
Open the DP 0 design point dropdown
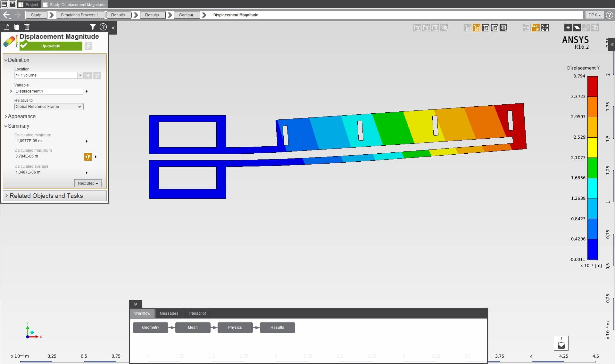pyautogui.click(x=594, y=15)
